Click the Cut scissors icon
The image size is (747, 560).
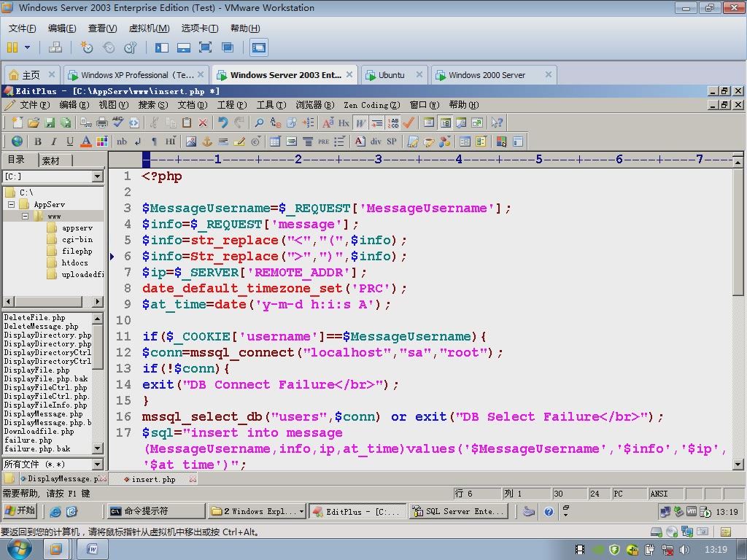pyautogui.click(x=154, y=122)
